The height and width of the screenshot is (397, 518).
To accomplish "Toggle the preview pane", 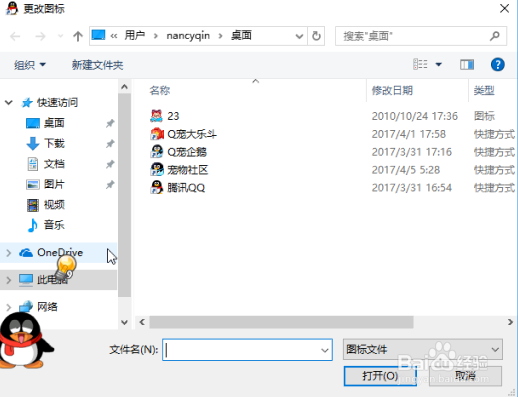I will click(x=467, y=65).
